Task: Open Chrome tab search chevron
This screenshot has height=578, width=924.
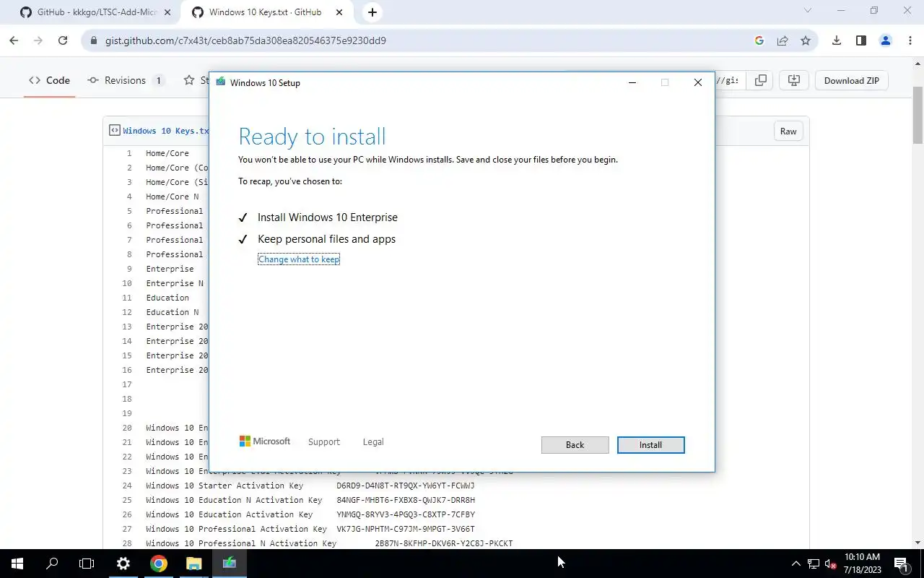Action: coord(808,10)
